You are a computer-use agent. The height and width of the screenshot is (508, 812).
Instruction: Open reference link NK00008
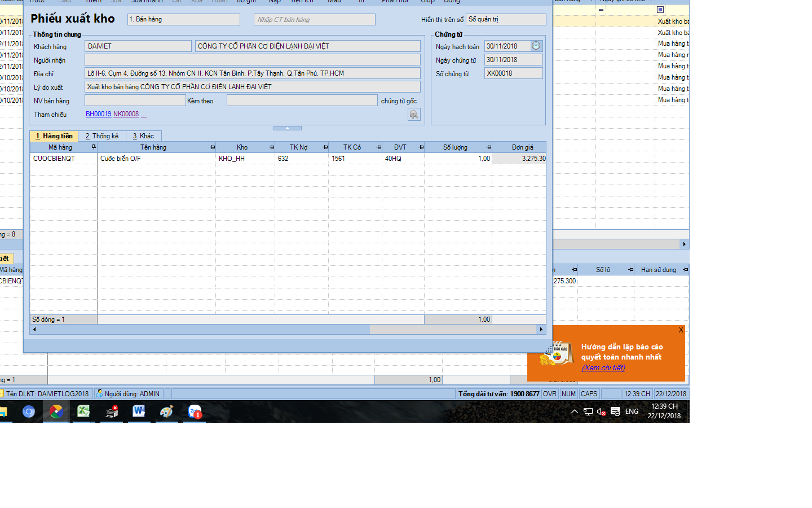[x=126, y=114]
